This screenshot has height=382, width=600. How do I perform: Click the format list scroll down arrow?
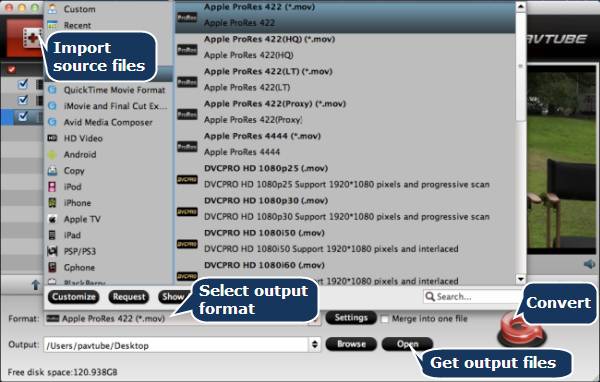click(x=521, y=279)
